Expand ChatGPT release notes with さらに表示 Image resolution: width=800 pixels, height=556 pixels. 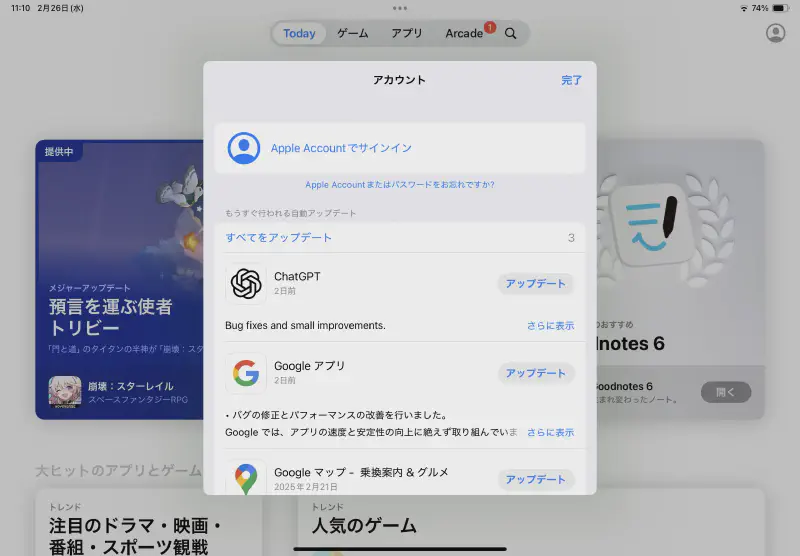550,326
